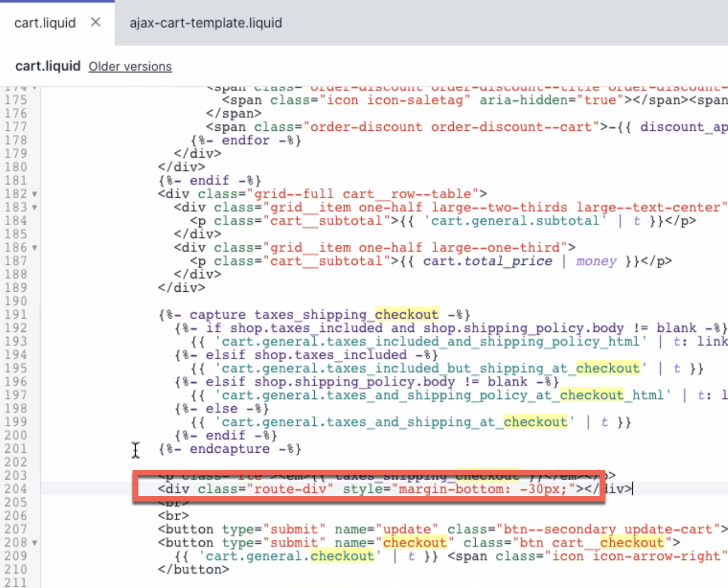Click 'order-discount order-discount--cart' class value

click(451, 127)
